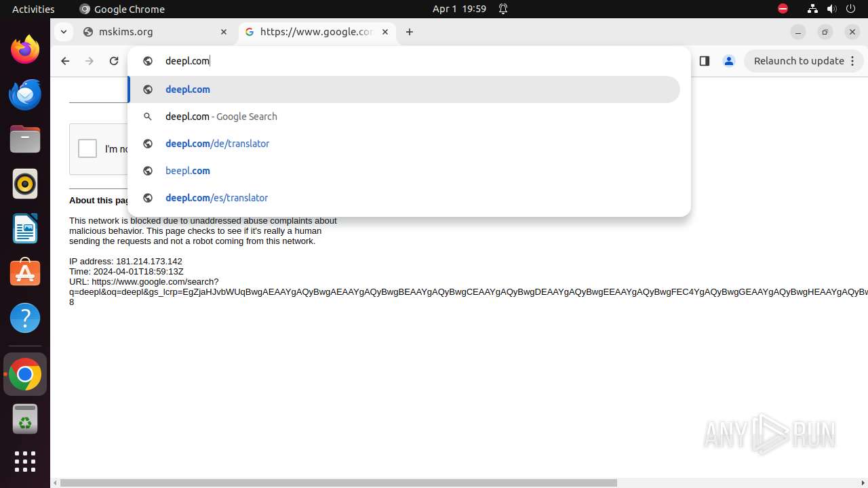The width and height of the screenshot is (868, 488).
Task: Open the Google Chrome app menu in top bar
Action: point(122,9)
